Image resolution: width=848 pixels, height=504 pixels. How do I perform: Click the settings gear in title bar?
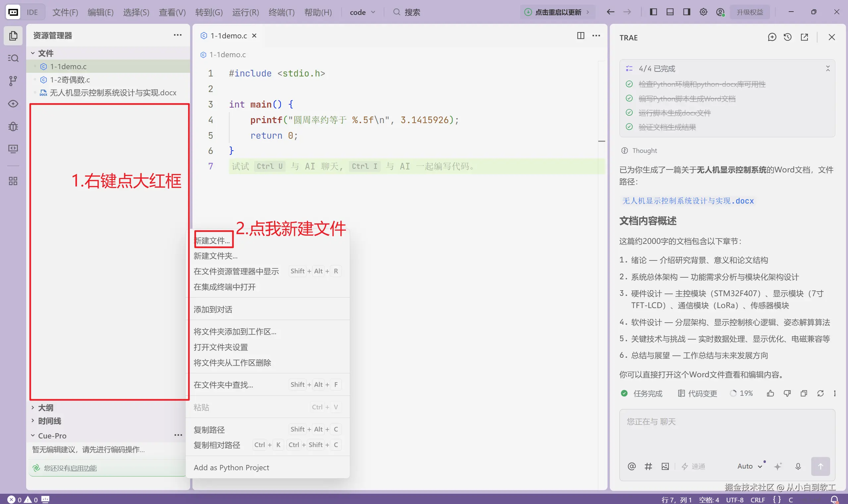tap(703, 12)
